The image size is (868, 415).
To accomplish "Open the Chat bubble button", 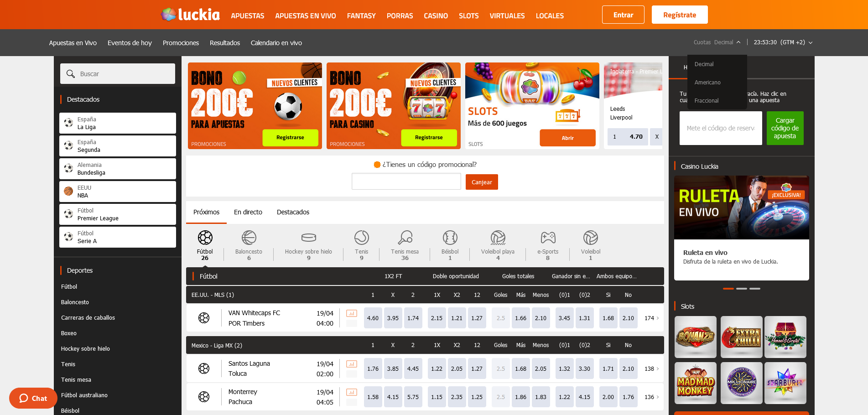I will tap(33, 398).
